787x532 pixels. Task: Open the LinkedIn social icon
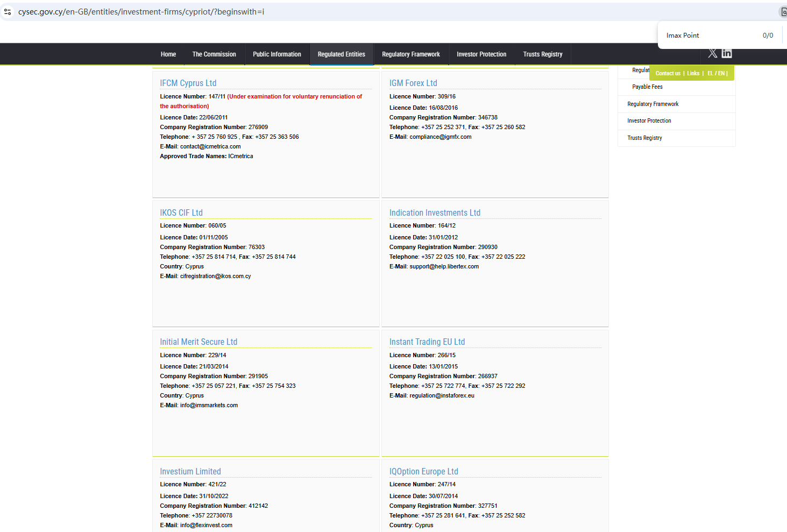tap(727, 53)
